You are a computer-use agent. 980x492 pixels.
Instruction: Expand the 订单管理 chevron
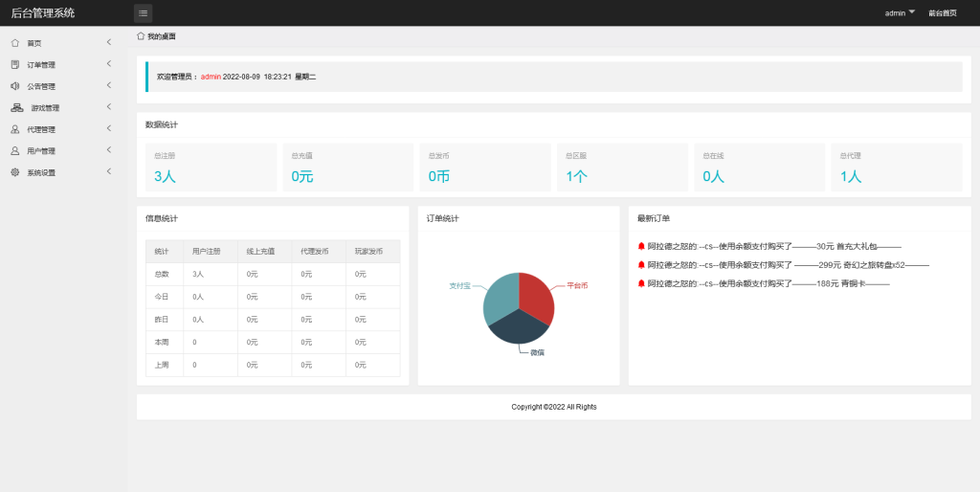109,64
